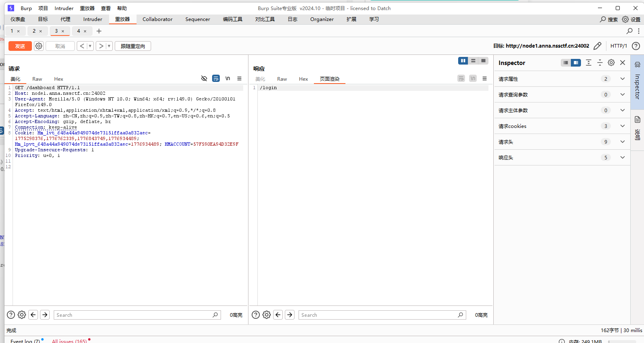The width and height of the screenshot is (644, 343).
Task: Switch to the Collaborator tab
Action: [x=157, y=19]
